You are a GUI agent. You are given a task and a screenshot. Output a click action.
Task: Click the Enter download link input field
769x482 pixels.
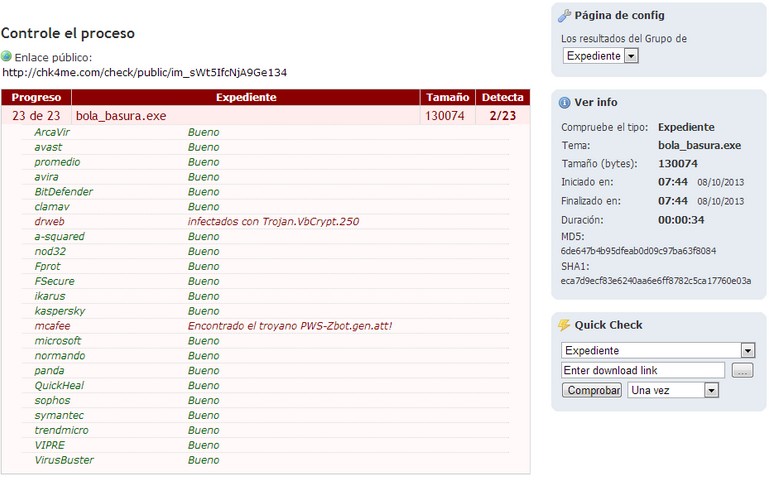point(642,370)
